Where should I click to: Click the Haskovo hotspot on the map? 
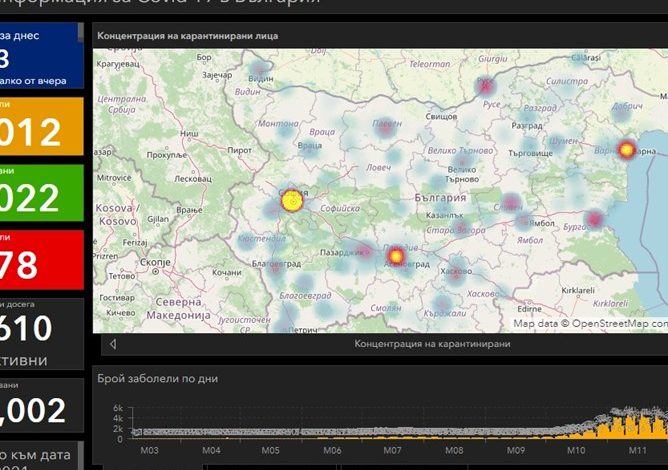pyautogui.click(x=455, y=273)
